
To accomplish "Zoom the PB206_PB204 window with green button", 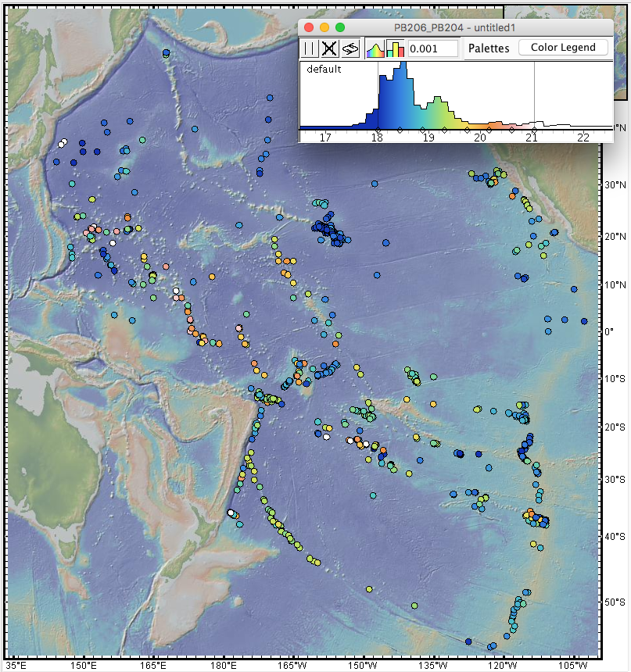I will [340, 27].
